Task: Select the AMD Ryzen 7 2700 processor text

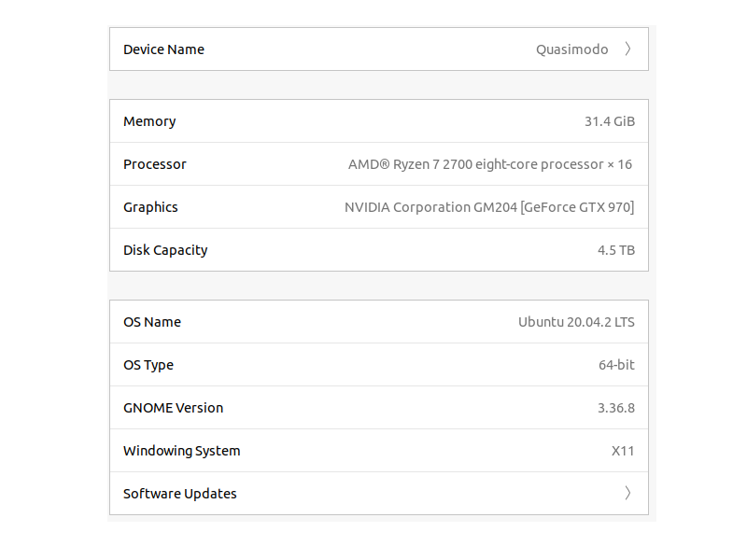Action: point(489,164)
